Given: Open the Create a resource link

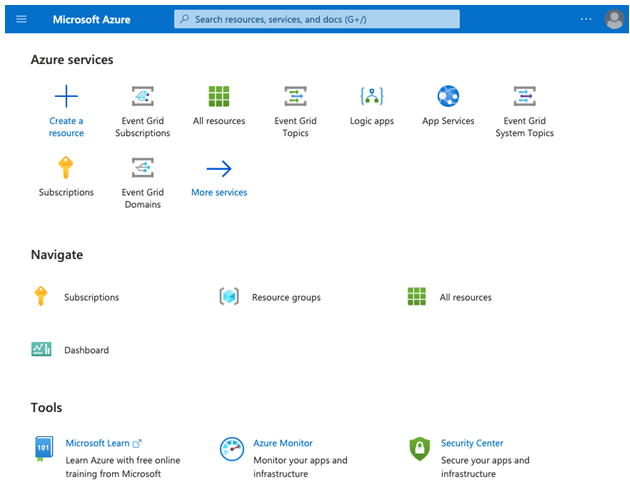Looking at the screenshot, I should (66, 127).
